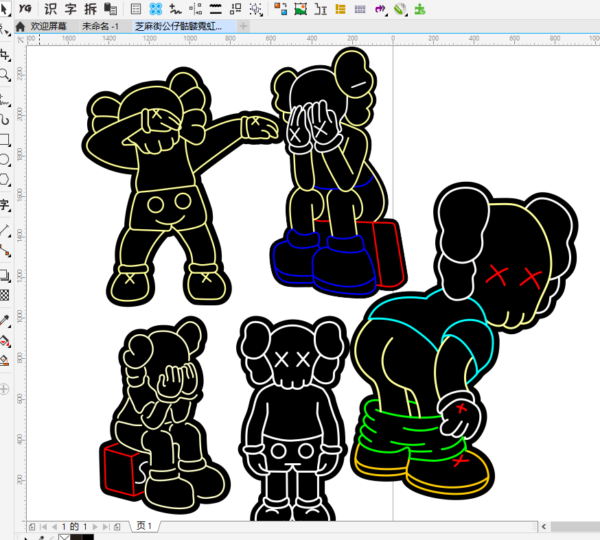Click the yellow list rows icon
This screenshot has width=600, height=540.
click(340, 8)
